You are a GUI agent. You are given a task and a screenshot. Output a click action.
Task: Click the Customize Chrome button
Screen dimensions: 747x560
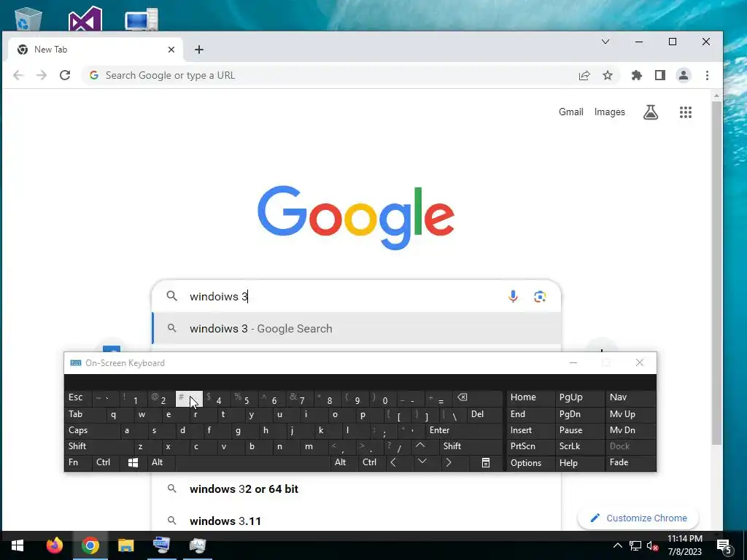click(x=638, y=518)
